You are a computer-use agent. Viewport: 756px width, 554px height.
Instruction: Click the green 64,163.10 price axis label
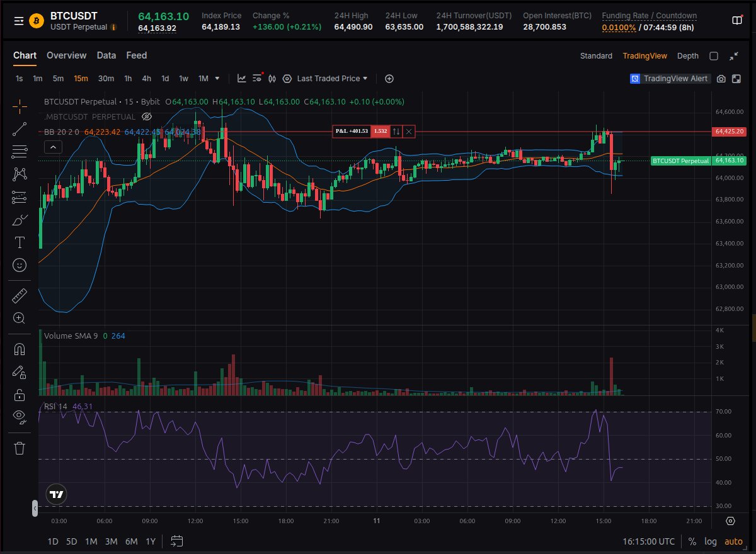coord(729,161)
